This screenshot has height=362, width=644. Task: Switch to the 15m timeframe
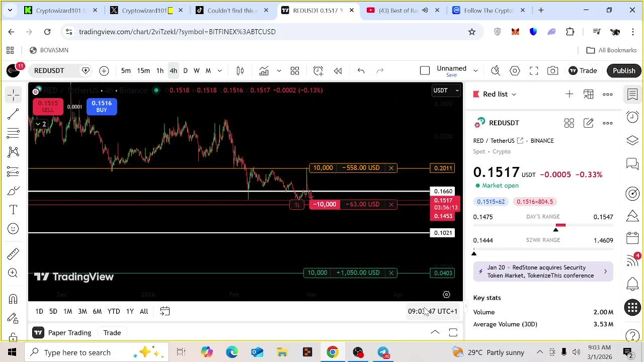click(143, 71)
